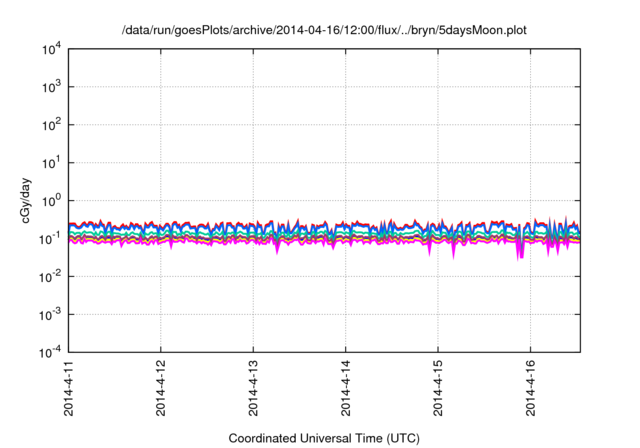640x448 pixels.
Task: Click the 10^3 y-axis tick label
Action: 49,88
